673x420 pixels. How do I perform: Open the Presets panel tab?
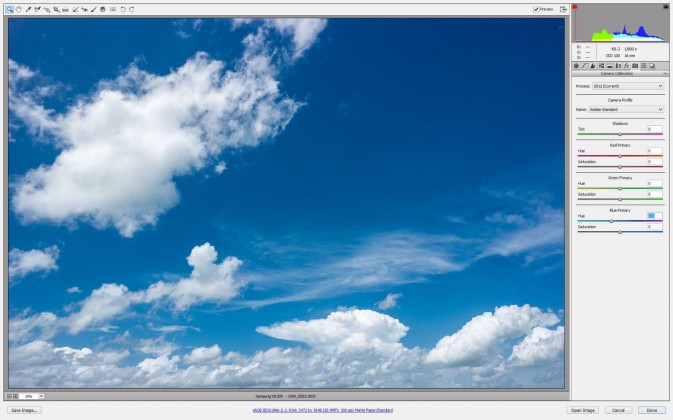point(643,66)
